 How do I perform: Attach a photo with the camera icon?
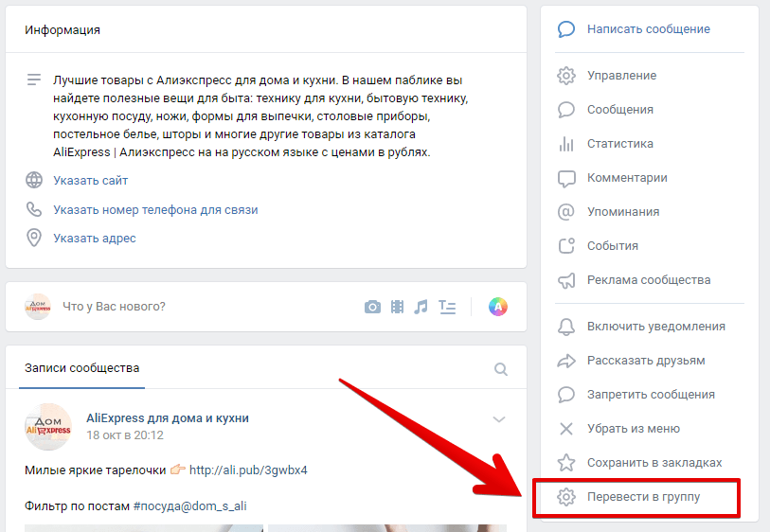point(372,308)
